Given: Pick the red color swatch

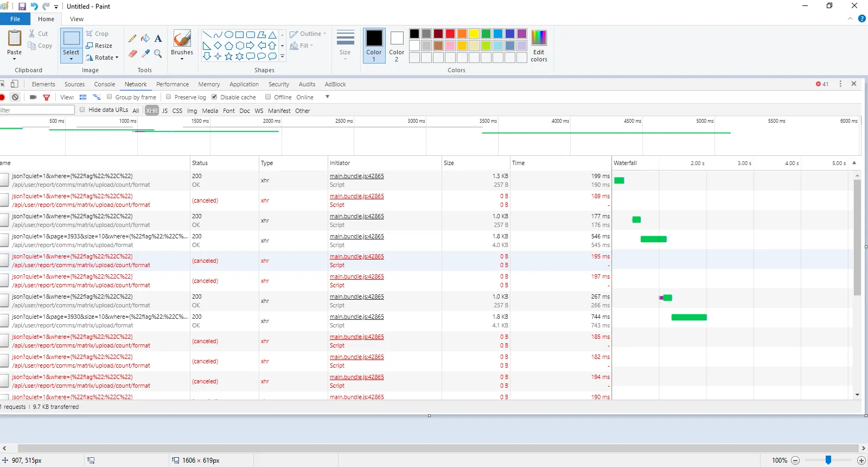Looking at the screenshot, I should [x=450, y=34].
